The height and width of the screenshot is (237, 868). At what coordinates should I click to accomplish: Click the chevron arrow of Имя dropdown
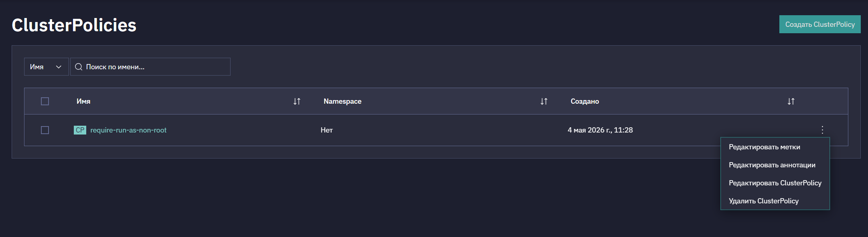tap(59, 67)
